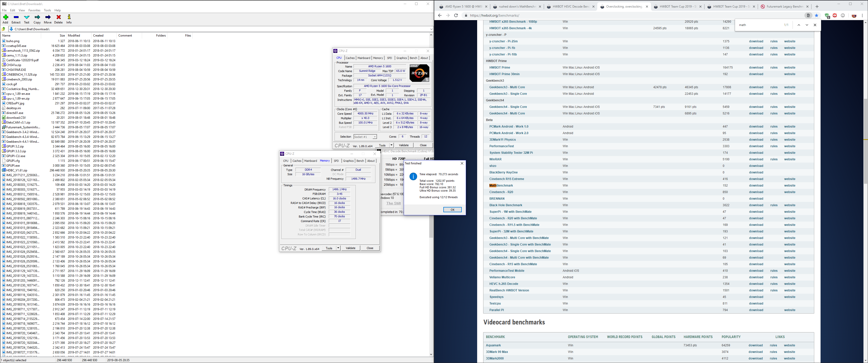868x363 pixels.
Task: Click the download link for the Cinebench - R20 row
Action: (756, 192)
